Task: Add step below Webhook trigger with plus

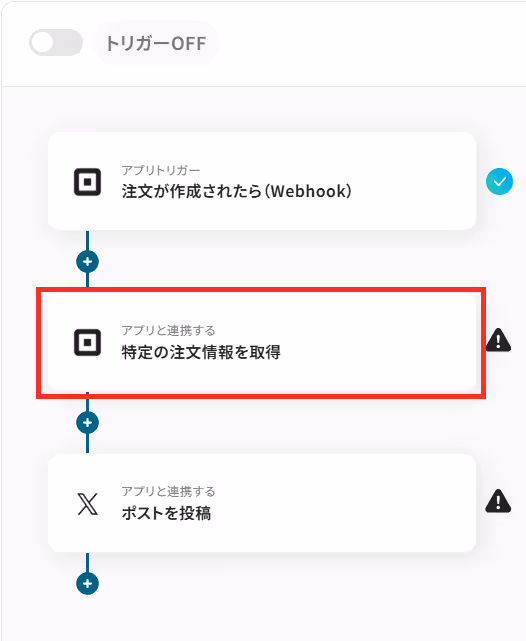Action: [87, 262]
